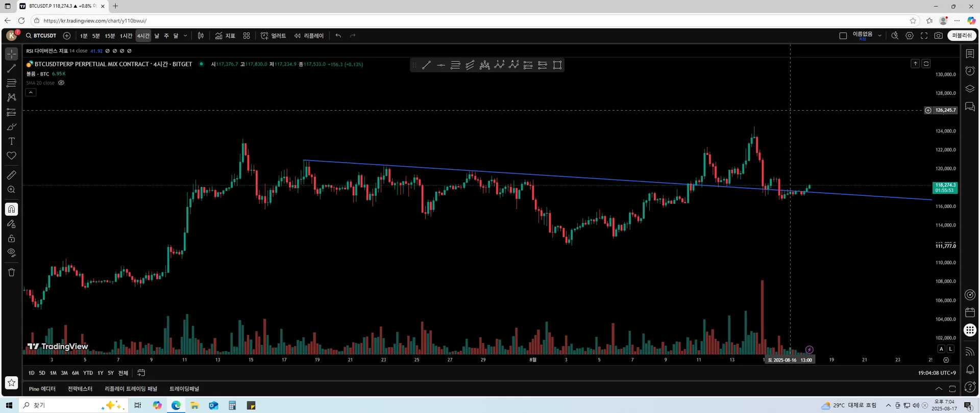Screen dimensions: 980x413
Task: Open File Explorer from the taskbar
Action: [194, 405]
